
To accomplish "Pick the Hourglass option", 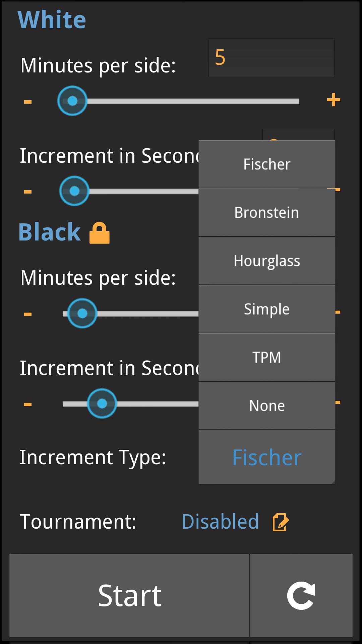I will coord(267,261).
